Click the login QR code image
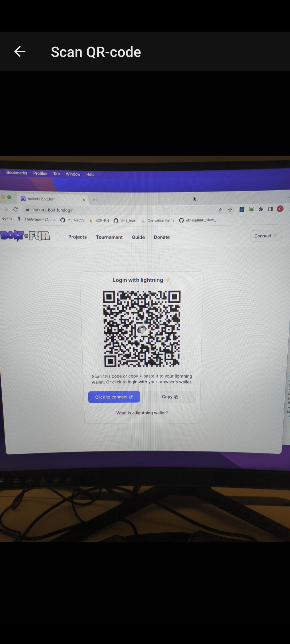Viewport: 290px width, 644px height. (x=142, y=329)
